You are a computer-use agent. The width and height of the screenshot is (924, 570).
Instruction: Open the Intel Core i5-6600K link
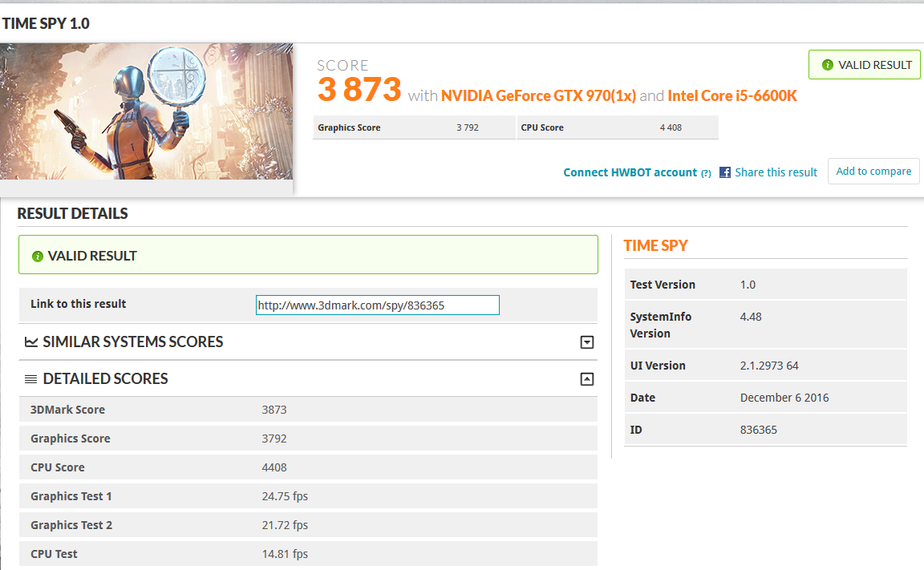point(731,95)
